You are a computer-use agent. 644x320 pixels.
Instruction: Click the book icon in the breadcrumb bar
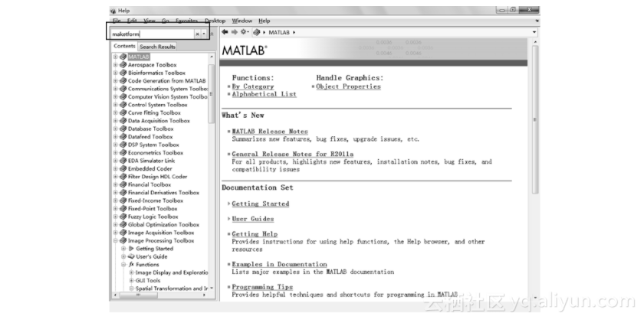[x=257, y=32]
